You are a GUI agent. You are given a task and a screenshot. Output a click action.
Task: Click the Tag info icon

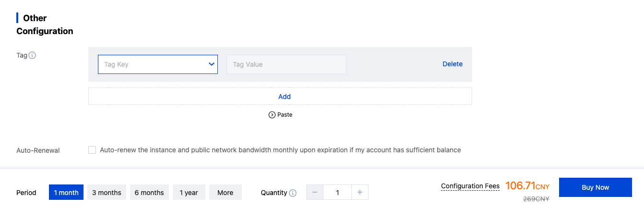[33, 55]
